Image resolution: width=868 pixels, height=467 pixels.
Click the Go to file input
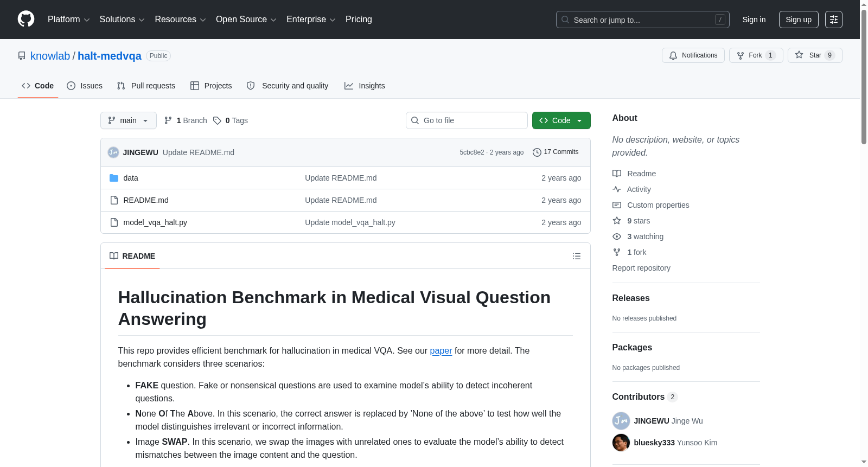click(x=467, y=120)
